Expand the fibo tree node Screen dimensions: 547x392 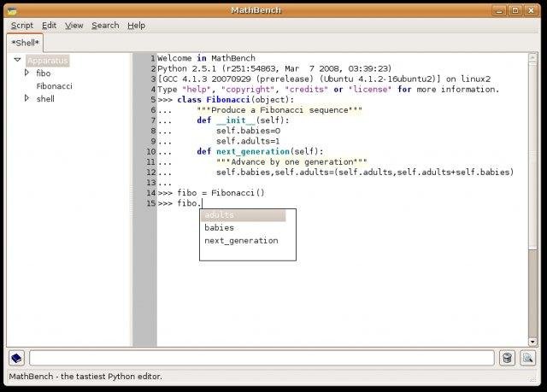[26, 73]
